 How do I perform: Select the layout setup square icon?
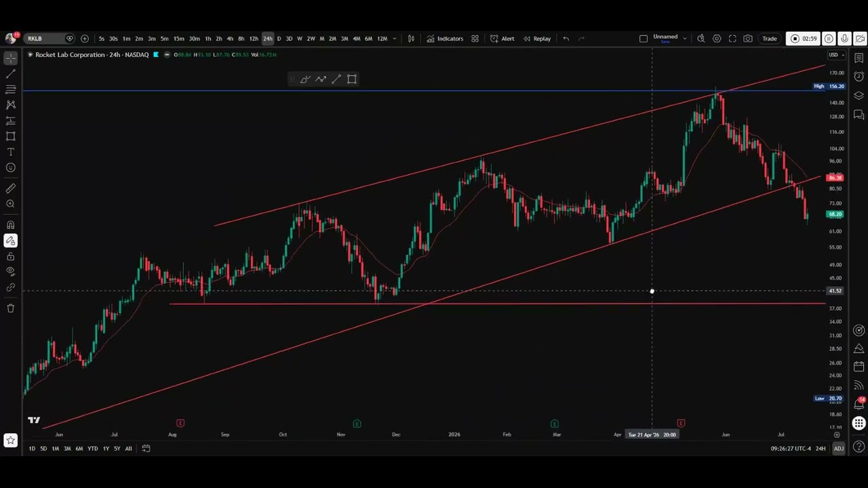(x=644, y=39)
